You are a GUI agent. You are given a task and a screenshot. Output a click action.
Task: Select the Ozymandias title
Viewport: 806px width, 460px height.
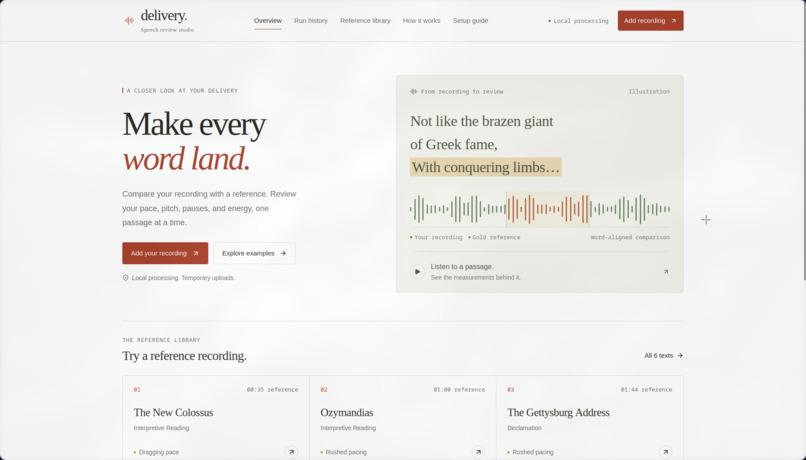[347, 413]
